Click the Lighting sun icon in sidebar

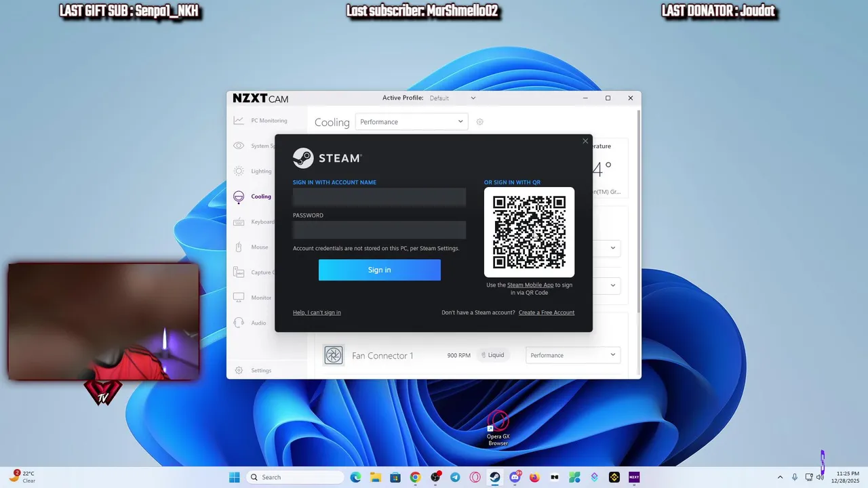tap(239, 171)
